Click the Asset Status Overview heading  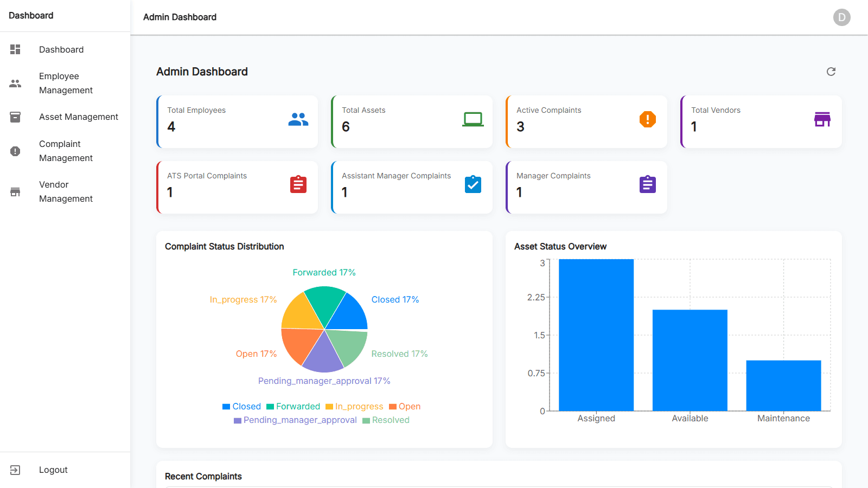click(x=560, y=247)
